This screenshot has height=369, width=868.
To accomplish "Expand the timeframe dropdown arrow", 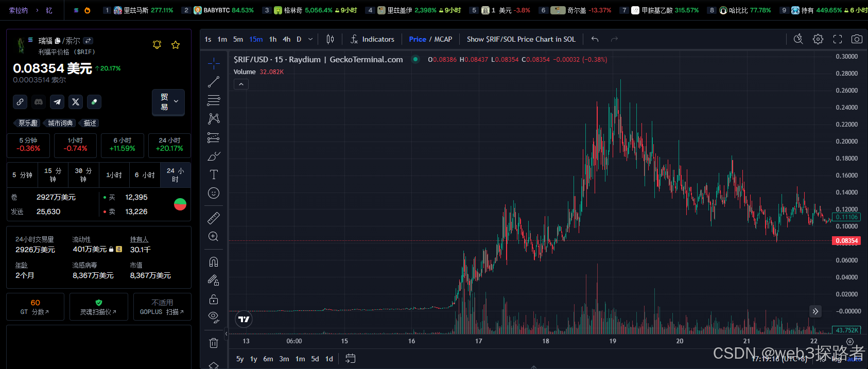I will pos(310,39).
